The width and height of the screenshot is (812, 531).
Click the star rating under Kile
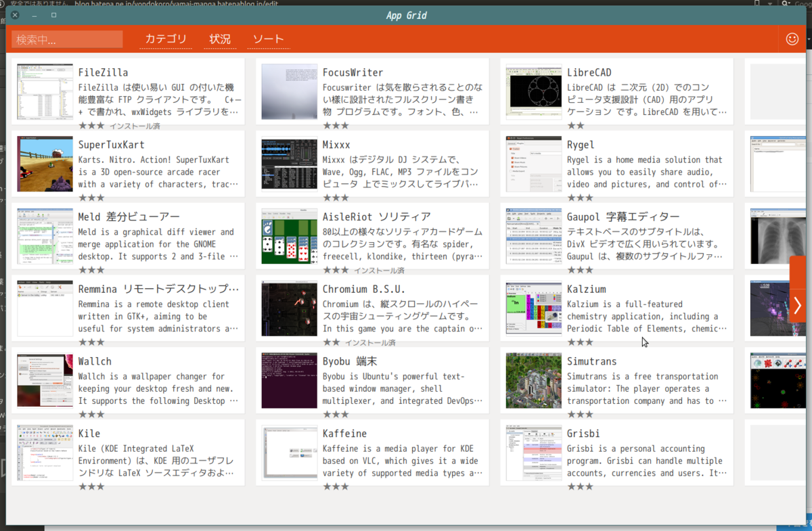pyautogui.click(x=91, y=486)
